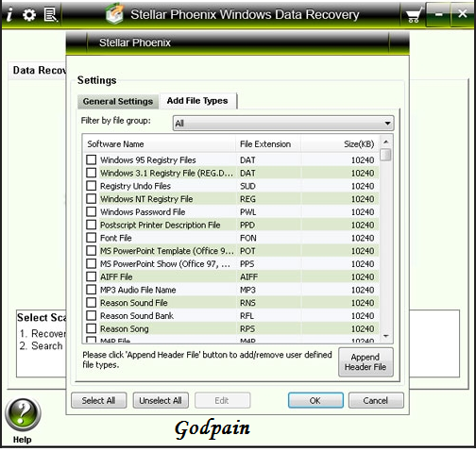476x452 pixels.
Task: Check the MS PowerPoint Show checkbox
Action: point(92,263)
